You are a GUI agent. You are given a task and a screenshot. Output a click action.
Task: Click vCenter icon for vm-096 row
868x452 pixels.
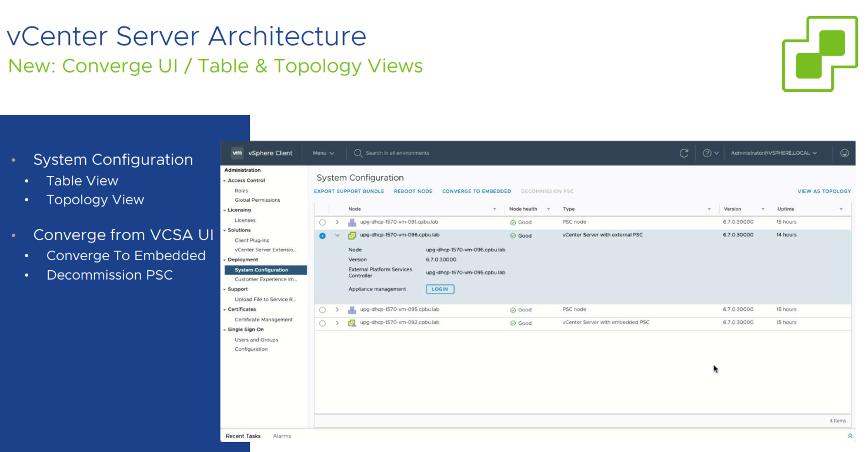pos(352,235)
